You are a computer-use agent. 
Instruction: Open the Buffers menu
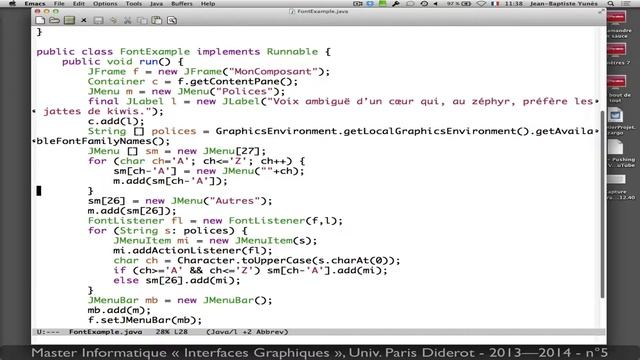coord(182,4)
